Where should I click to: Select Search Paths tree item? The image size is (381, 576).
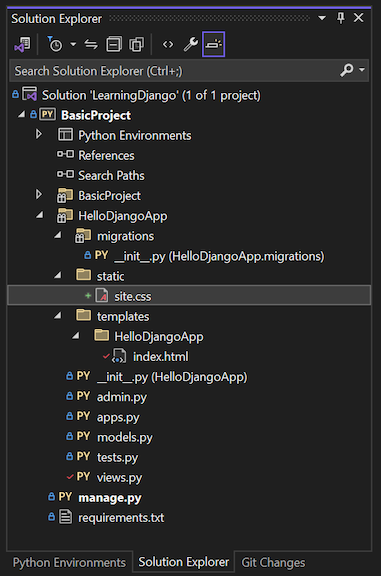point(111,176)
